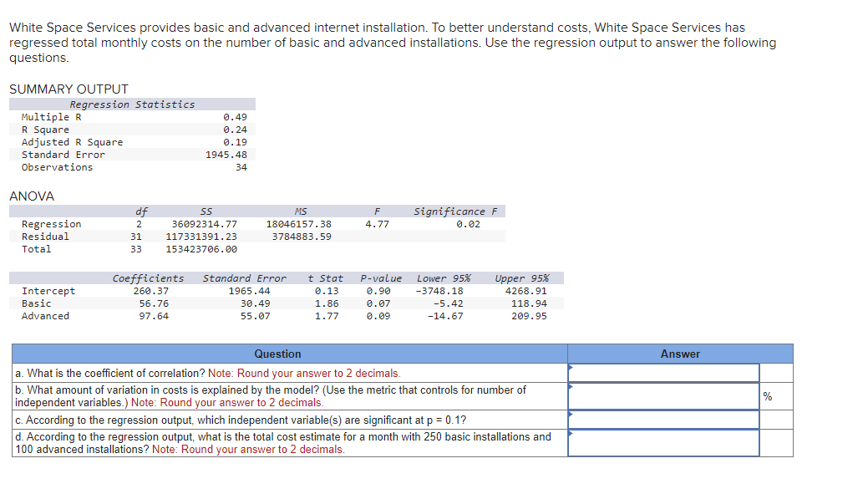
Task: Click the Intercept standard error 1965.44
Action: point(250,291)
